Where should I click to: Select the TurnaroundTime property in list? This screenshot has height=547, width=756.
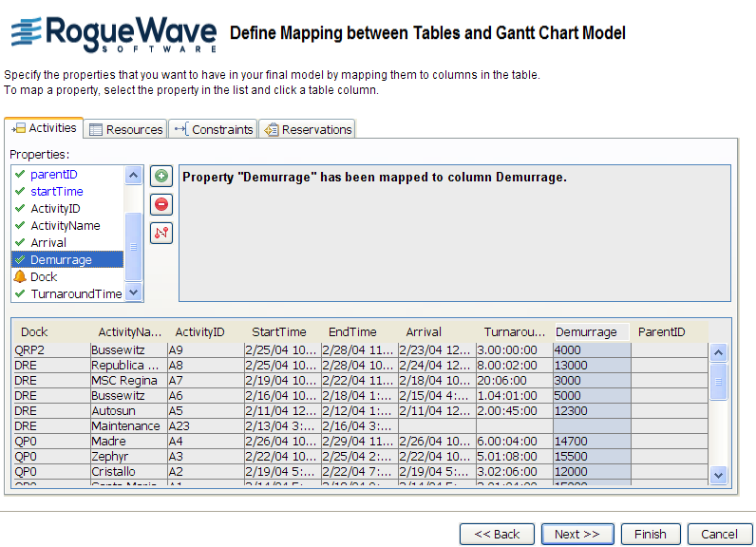76,294
